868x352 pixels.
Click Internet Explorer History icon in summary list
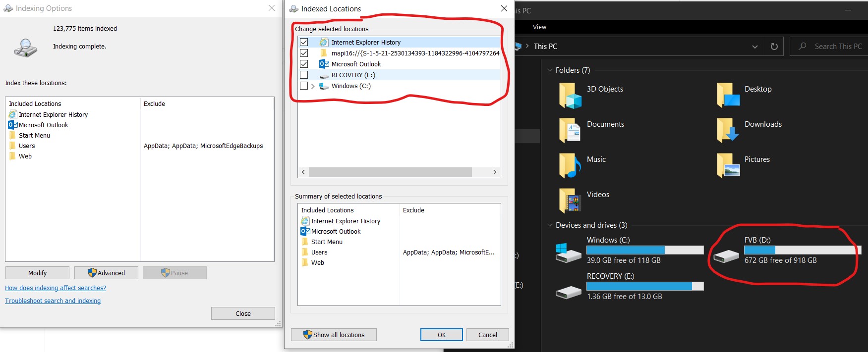pos(305,221)
